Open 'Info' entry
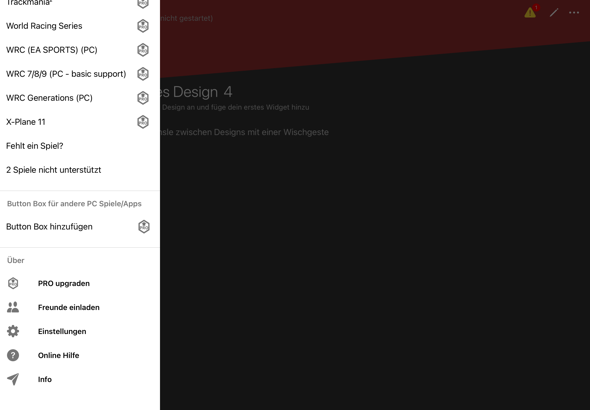This screenshot has width=590, height=410. (80, 379)
